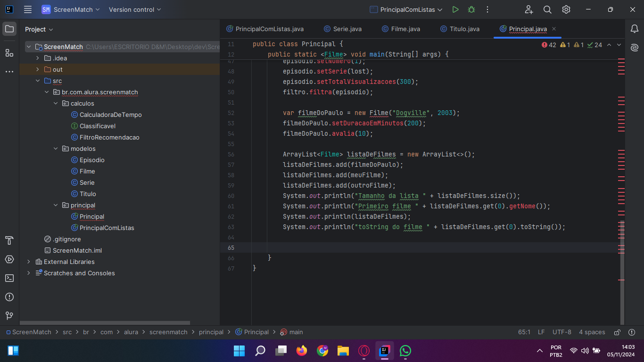Collapse the modelos package
Image resolution: width=644 pixels, height=362 pixels.
(x=56, y=149)
